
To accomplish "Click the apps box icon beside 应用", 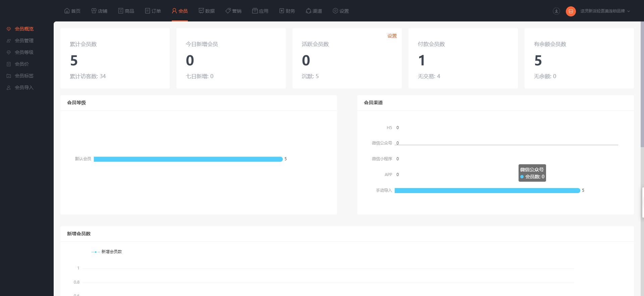I will (x=255, y=11).
